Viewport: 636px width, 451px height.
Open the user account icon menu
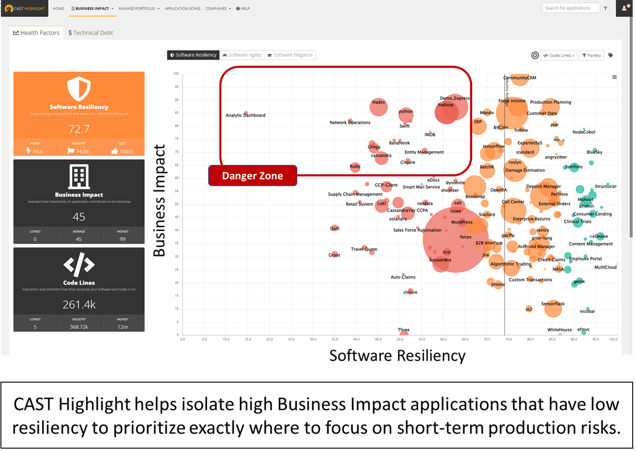click(624, 8)
